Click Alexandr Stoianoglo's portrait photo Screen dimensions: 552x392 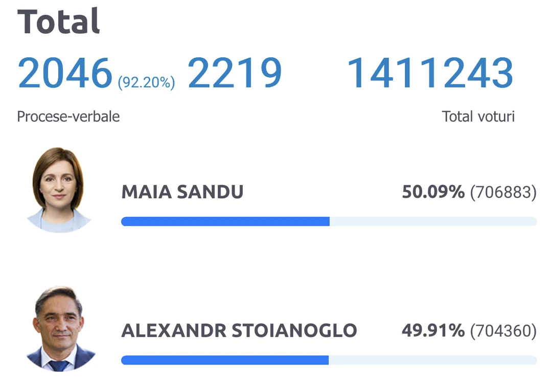tap(60, 328)
